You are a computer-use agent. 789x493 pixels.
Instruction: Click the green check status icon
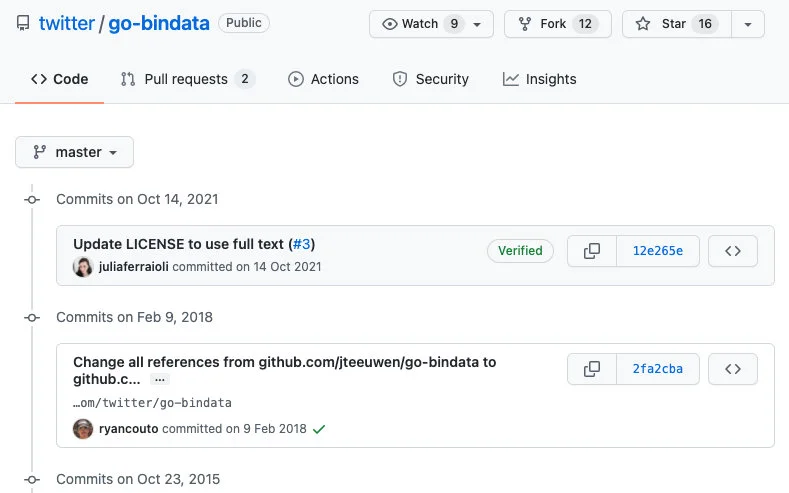click(319, 429)
